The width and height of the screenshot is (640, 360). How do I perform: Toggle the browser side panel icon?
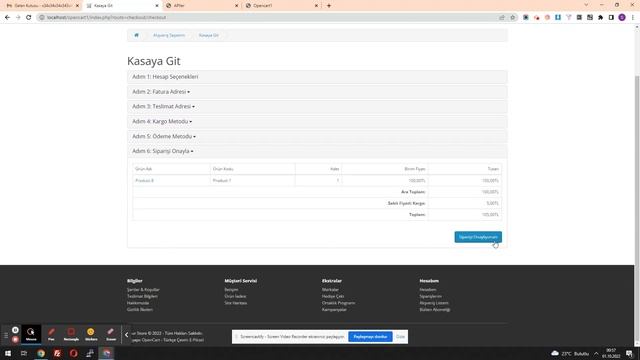tap(611, 17)
